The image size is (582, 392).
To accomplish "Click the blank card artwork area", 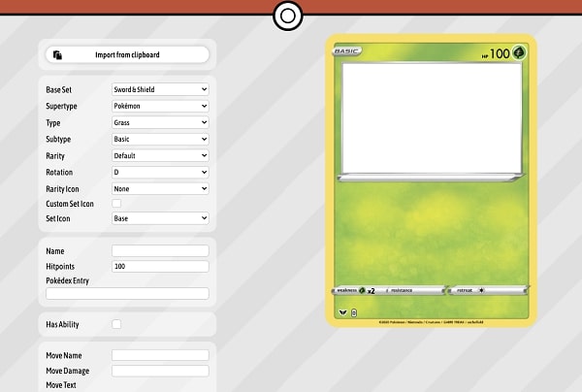I will point(432,118).
